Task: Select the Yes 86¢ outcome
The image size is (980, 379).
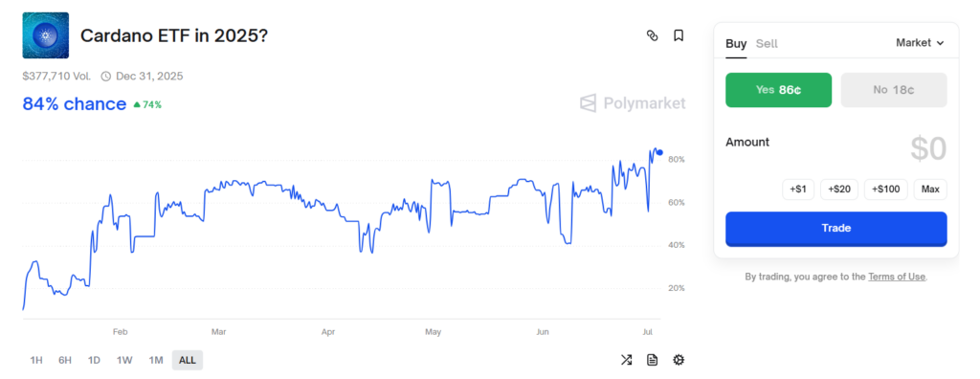Action: [x=778, y=90]
